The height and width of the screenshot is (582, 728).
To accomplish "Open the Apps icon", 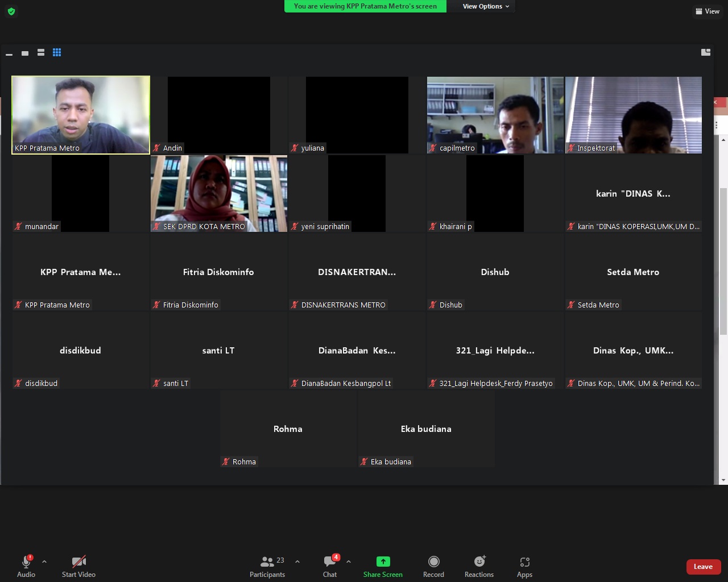I will pos(524,562).
